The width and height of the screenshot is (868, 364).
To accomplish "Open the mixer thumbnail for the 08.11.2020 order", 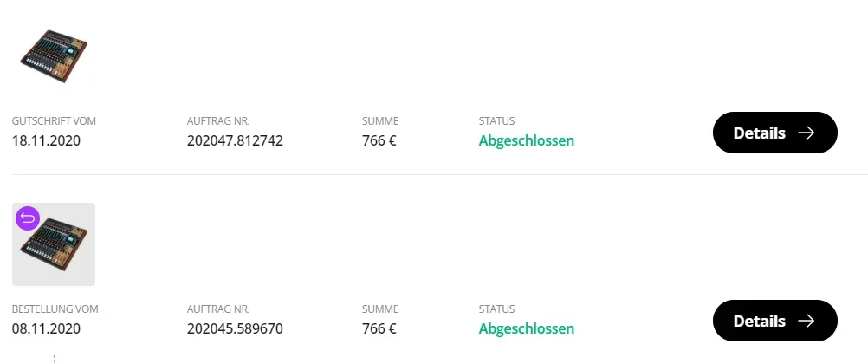I will (54, 245).
